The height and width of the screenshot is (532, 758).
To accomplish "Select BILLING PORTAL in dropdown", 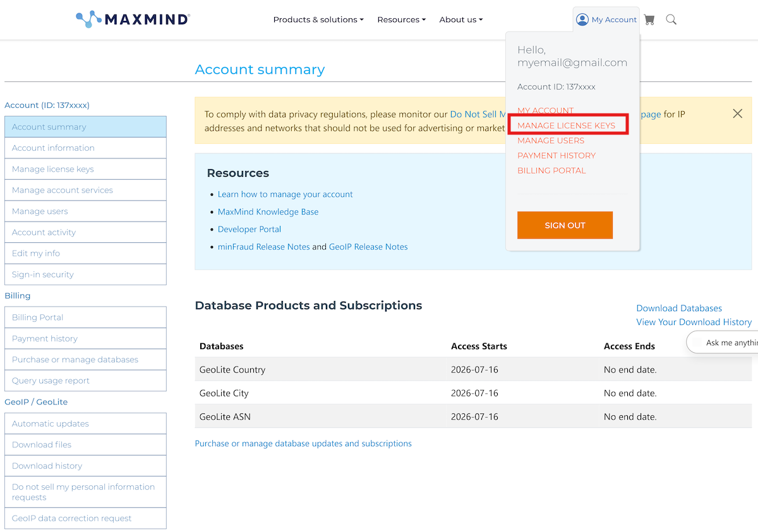I will [x=551, y=170].
